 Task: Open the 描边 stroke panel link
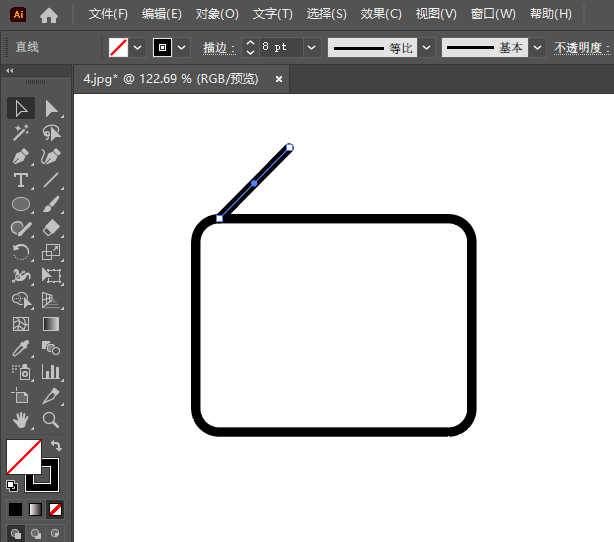coord(219,48)
